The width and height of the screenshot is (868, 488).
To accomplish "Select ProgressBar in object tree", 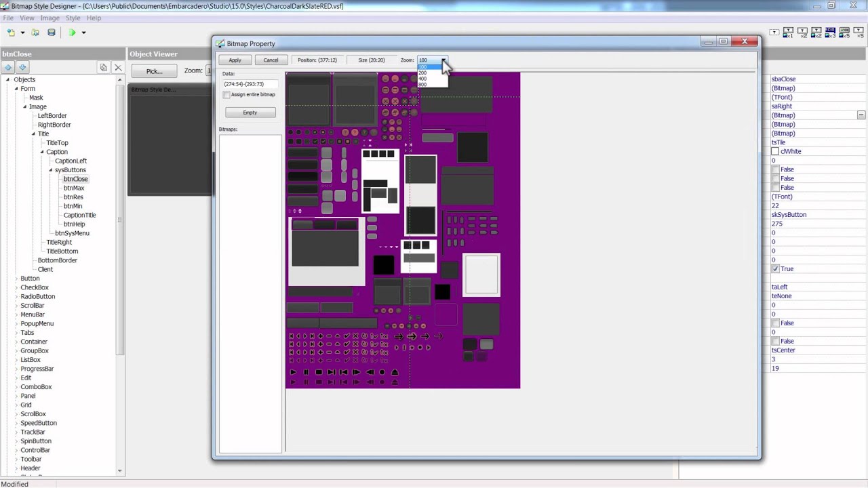I will pos(37,369).
